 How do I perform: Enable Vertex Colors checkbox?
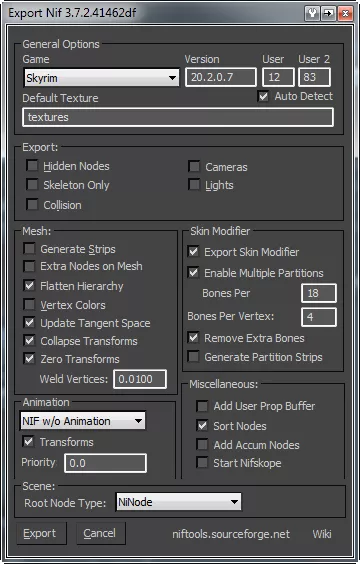pyautogui.click(x=29, y=305)
